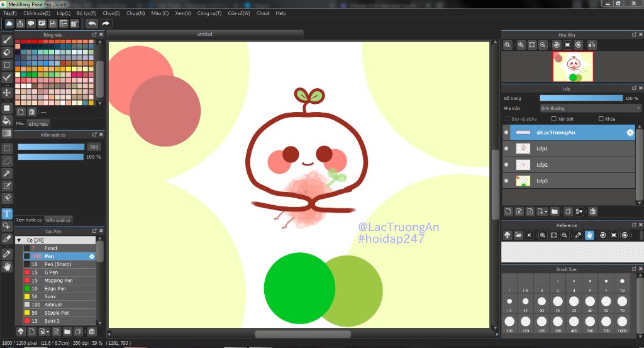Collapse the Cọ [28] brush group
The height and width of the screenshot is (348, 644).
tap(19, 240)
